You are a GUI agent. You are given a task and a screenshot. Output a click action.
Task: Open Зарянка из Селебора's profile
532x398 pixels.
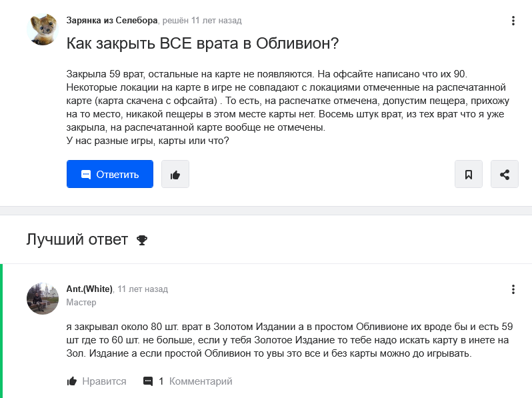pyautogui.click(x=111, y=21)
